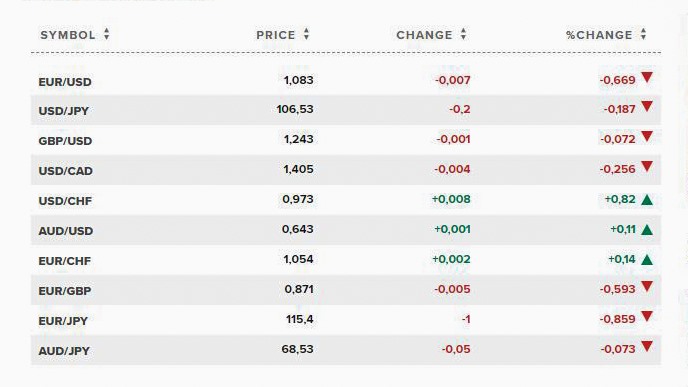Click the PRICE column header
Image resolution: width=688 pixels, height=387 pixels.
tap(276, 35)
